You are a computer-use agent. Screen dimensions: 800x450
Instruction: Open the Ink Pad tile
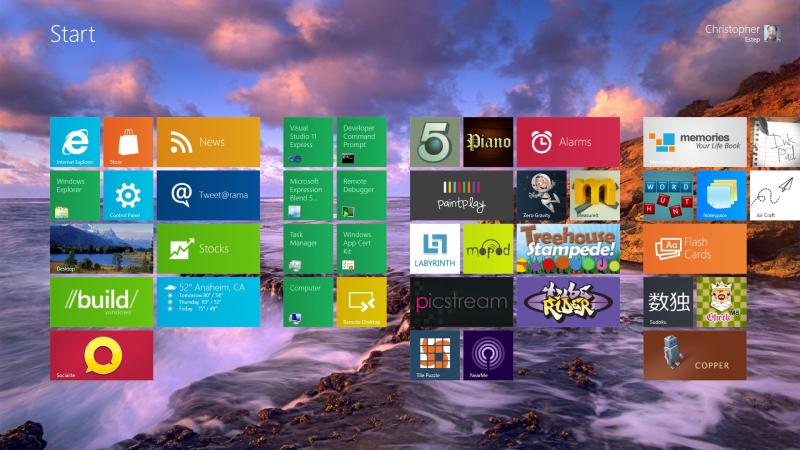[775, 142]
